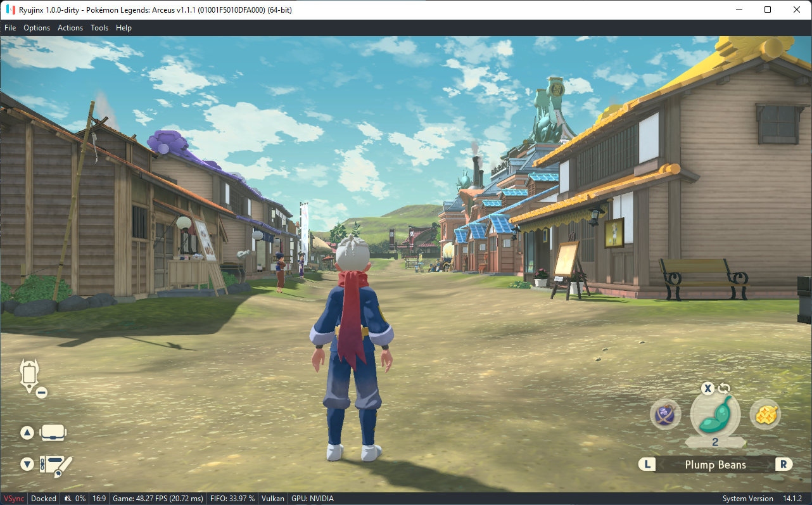Open the satchel bag icon
The width and height of the screenshot is (812, 505).
coord(53,433)
